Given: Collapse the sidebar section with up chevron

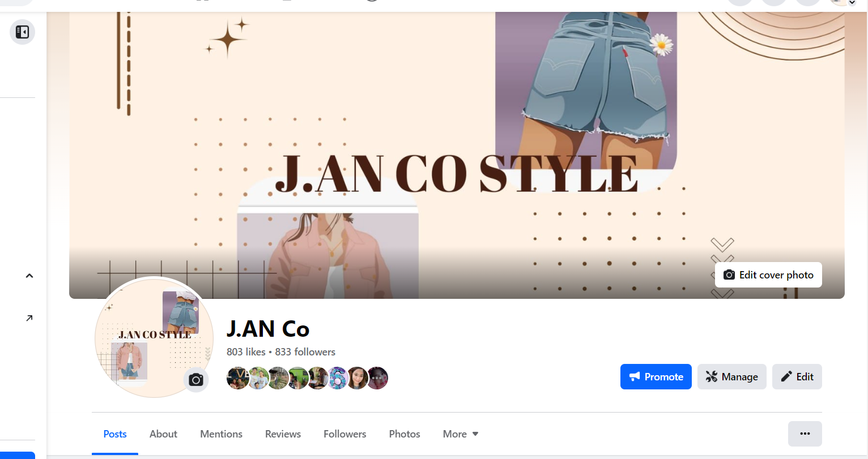Looking at the screenshot, I should point(29,276).
